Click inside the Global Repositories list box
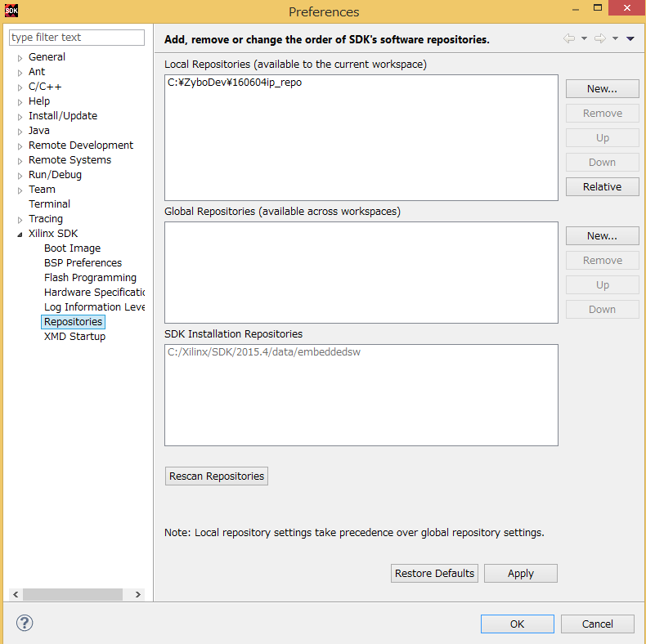 (x=361, y=273)
